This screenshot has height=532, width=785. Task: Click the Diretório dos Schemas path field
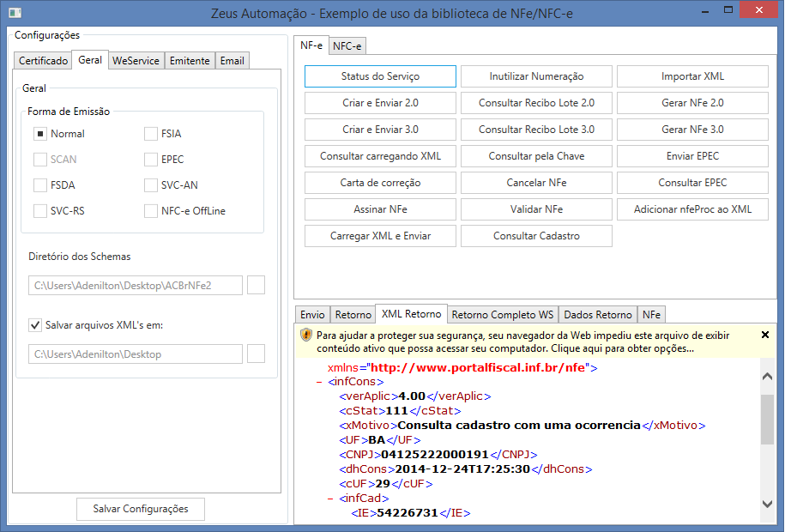coord(136,285)
